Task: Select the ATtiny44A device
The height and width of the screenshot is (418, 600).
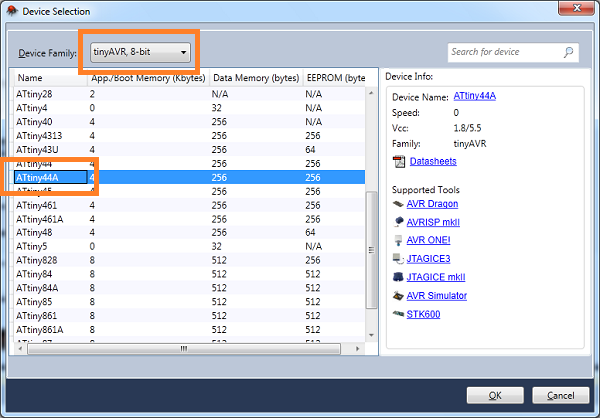Action: 190,177
